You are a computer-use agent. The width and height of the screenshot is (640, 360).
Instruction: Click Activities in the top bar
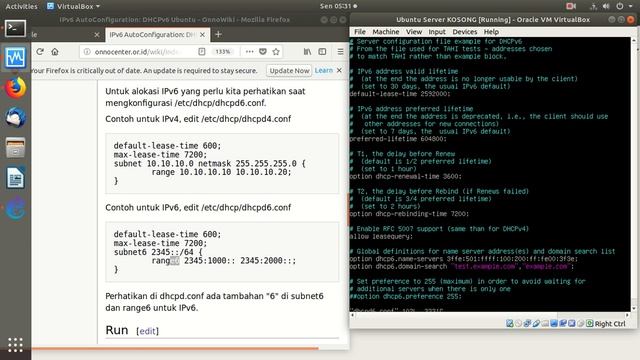[x=21, y=6]
